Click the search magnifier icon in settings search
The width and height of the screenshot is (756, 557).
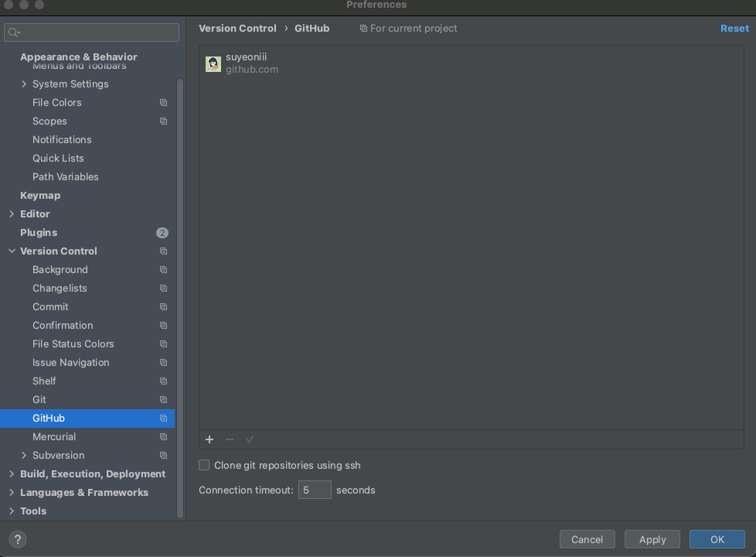tap(13, 32)
